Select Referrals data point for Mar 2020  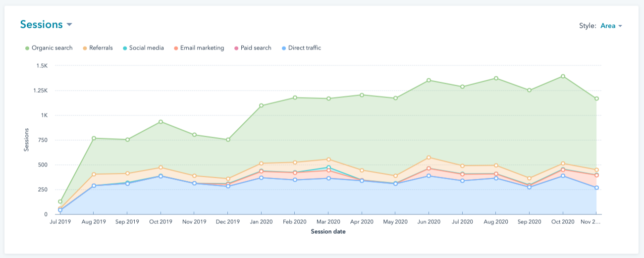pyautogui.click(x=328, y=159)
